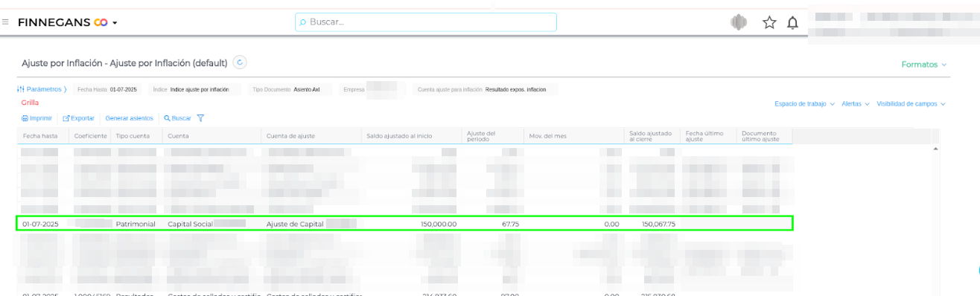980x296 pixels.
Task: Click the funnel filter icon
Action: click(200, 118)
